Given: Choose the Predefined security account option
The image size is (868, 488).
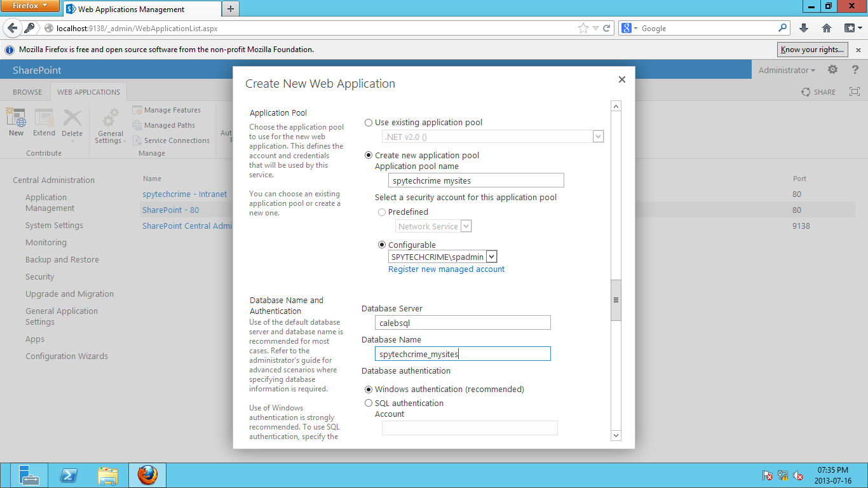Looking at the screenshot, I should (382, 212).
